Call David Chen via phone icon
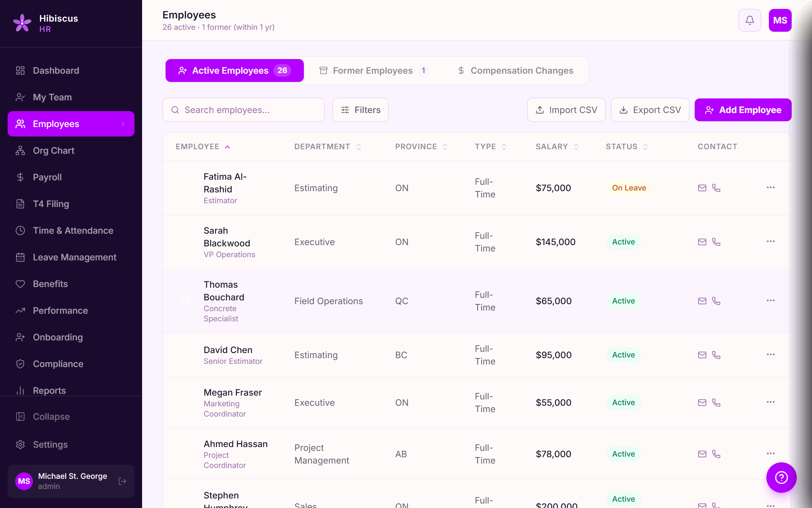 [716, 355]
